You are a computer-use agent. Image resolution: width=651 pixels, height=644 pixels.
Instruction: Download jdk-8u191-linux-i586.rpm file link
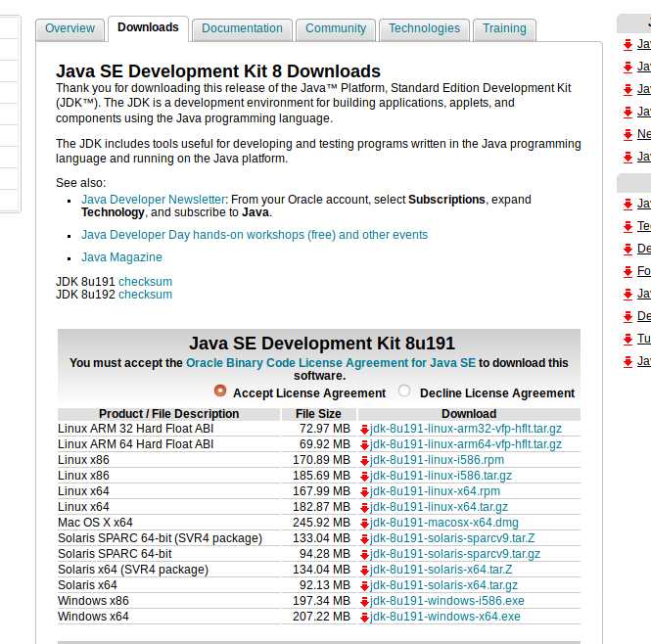point(438,460)
